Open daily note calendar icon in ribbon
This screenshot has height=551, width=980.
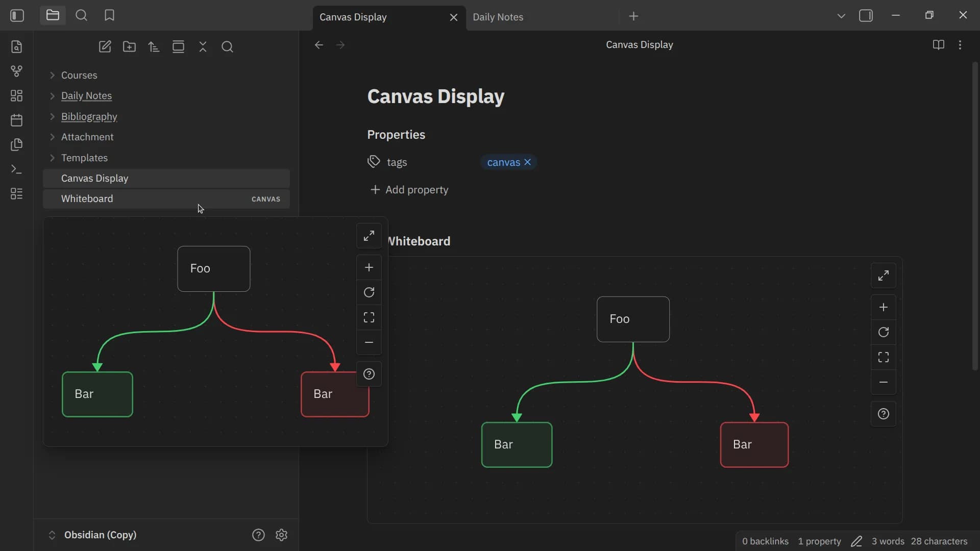16,120
